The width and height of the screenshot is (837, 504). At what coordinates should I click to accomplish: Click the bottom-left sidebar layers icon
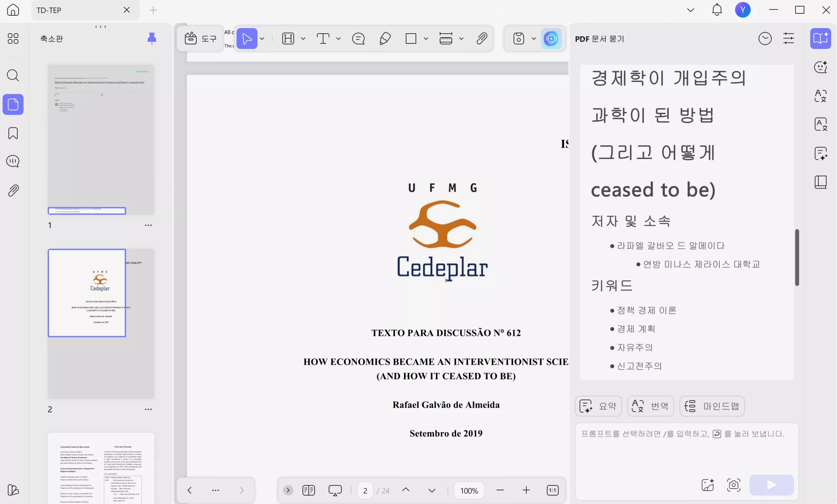(13, 490)
